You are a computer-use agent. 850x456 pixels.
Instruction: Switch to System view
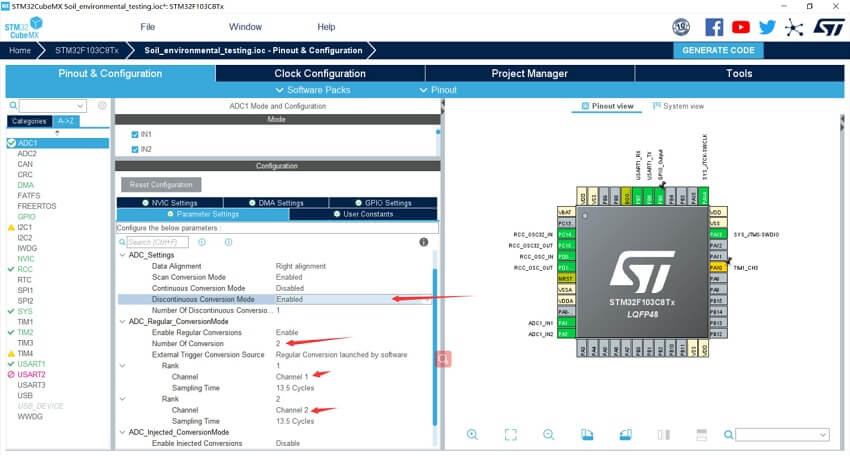[678, 106]
